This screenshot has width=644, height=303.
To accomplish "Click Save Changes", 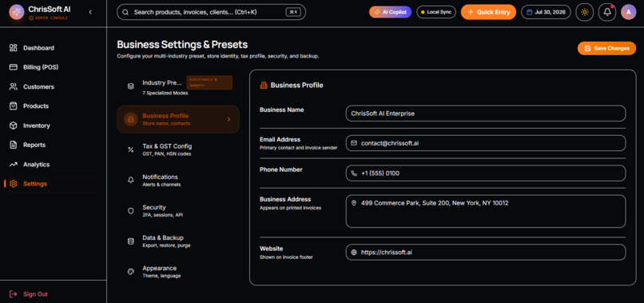I will click(606, 48).
